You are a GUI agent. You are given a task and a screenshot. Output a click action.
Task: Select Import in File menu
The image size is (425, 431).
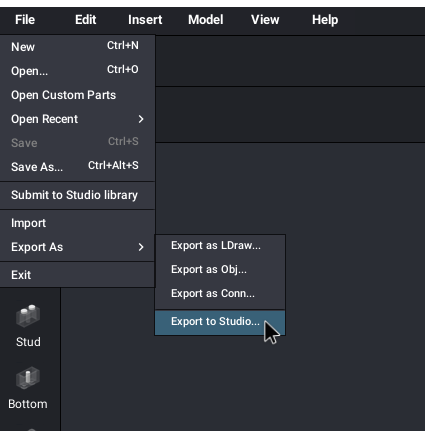click(77, 223)
